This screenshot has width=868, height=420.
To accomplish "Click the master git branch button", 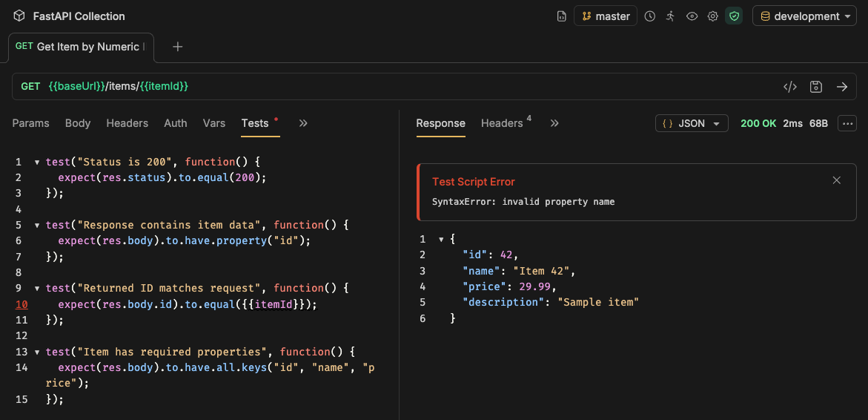I will pyautogui.click(x=606, y=16).
